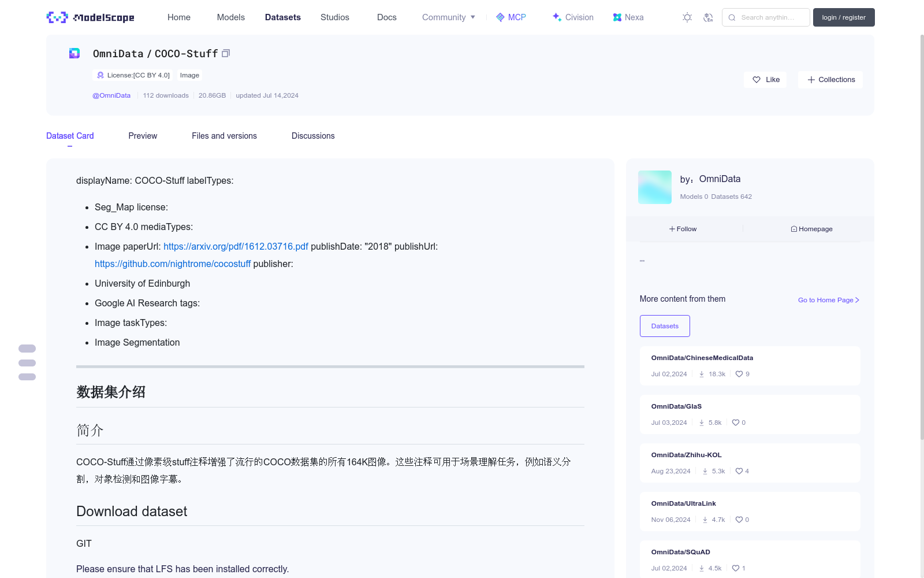This screenshot has width=924, height=578.
Task: Click the MCP diamond icon
Action: [500, 17]
